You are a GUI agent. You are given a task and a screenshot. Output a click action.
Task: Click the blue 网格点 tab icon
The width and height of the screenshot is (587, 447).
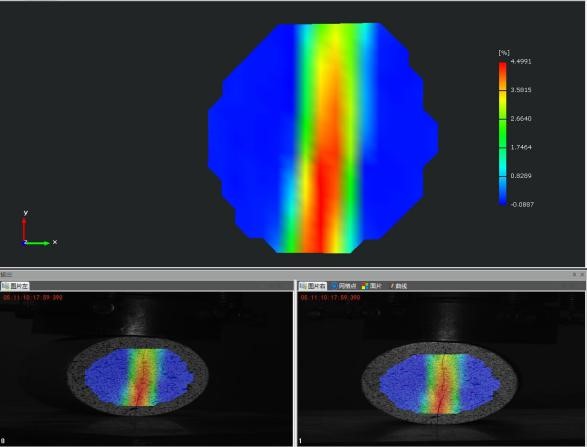(334, 286)
